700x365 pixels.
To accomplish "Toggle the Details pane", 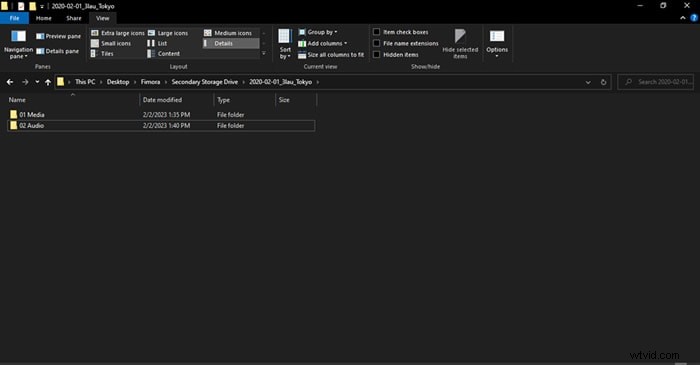I will 58,51.
